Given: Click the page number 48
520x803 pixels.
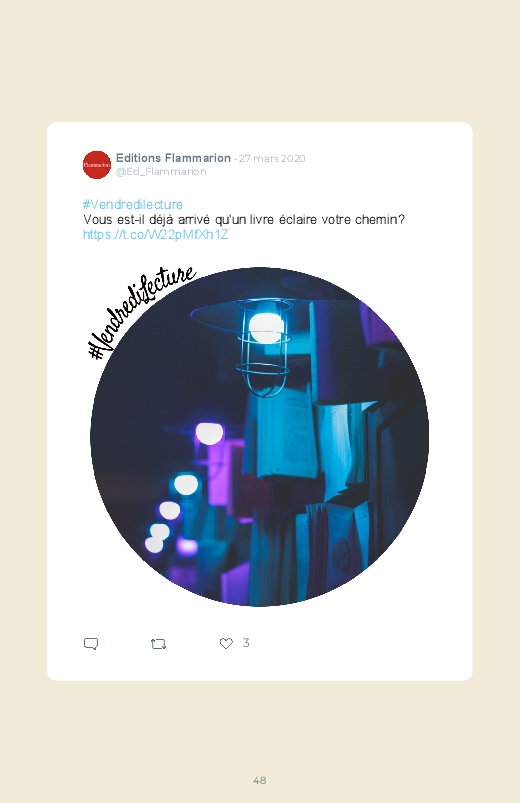Looking at the screenshot, I should [x=260, y=780].
